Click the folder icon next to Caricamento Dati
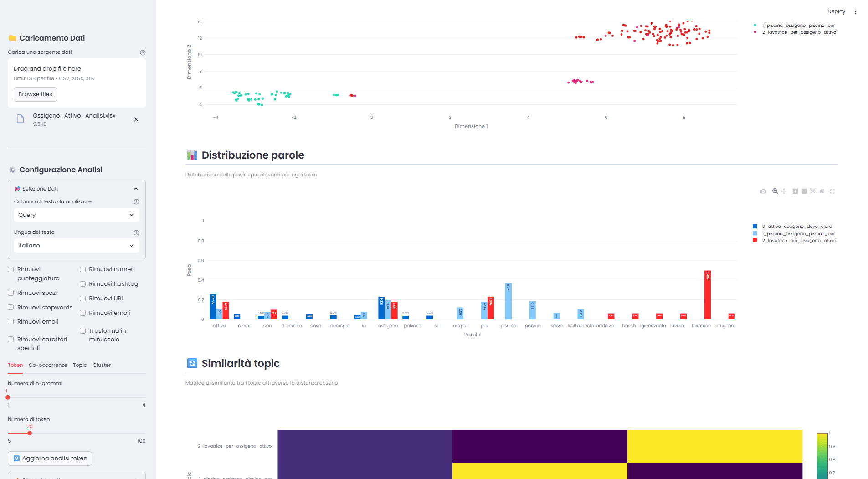Viewport: 868px width, 479px height. tap(13, 38)
